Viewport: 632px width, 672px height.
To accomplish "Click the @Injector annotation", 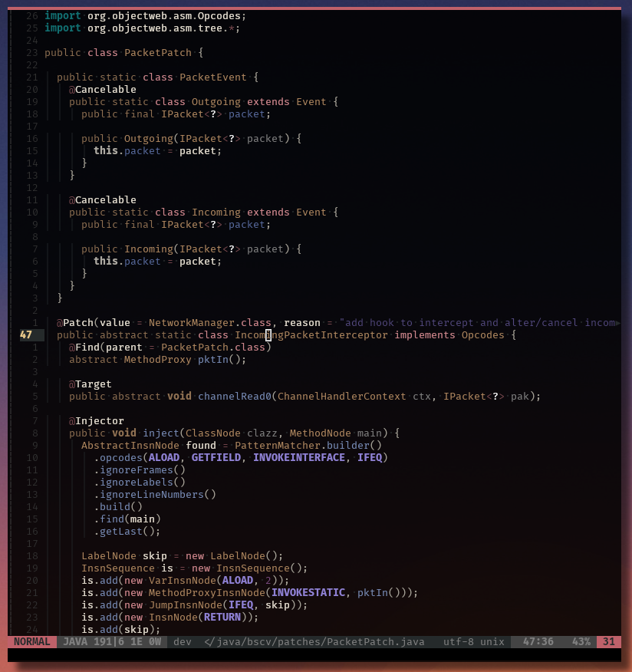I will [x=97, y=421].
